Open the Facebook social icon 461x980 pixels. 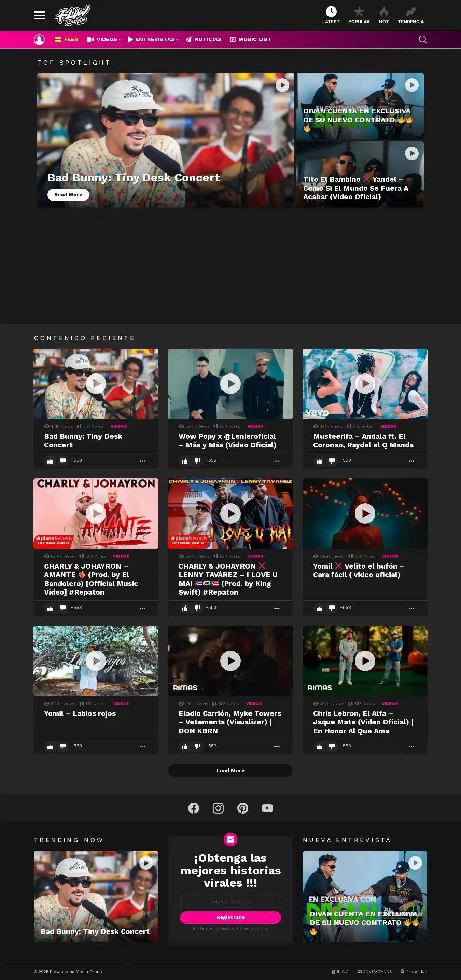coord(193,808)
